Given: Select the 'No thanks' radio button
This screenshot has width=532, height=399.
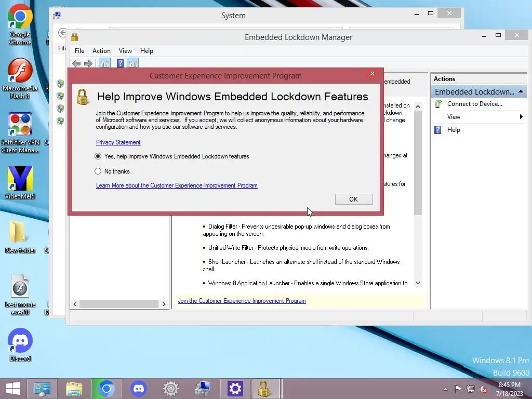Looking at the screenshot, I should click(x=98, y=171).
